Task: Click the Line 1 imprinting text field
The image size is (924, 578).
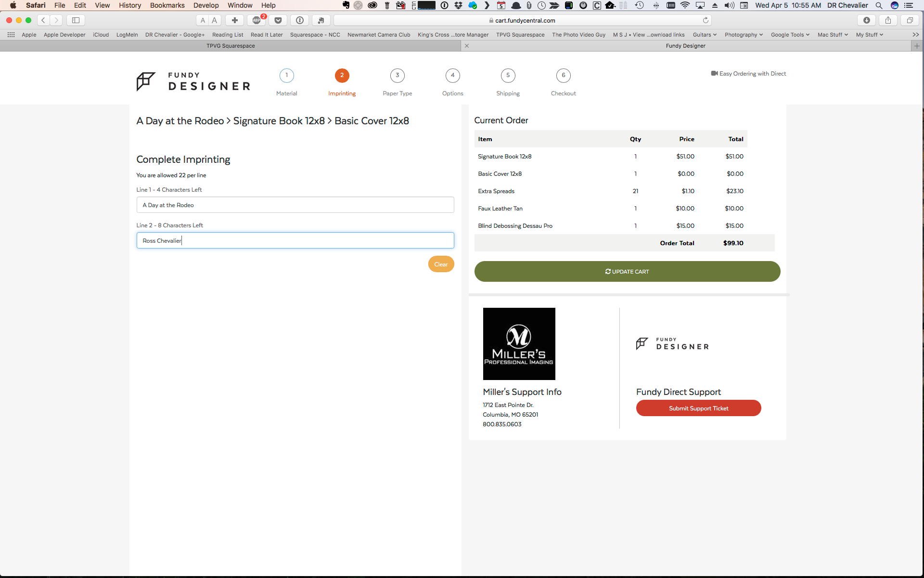Action: point(295,205)
